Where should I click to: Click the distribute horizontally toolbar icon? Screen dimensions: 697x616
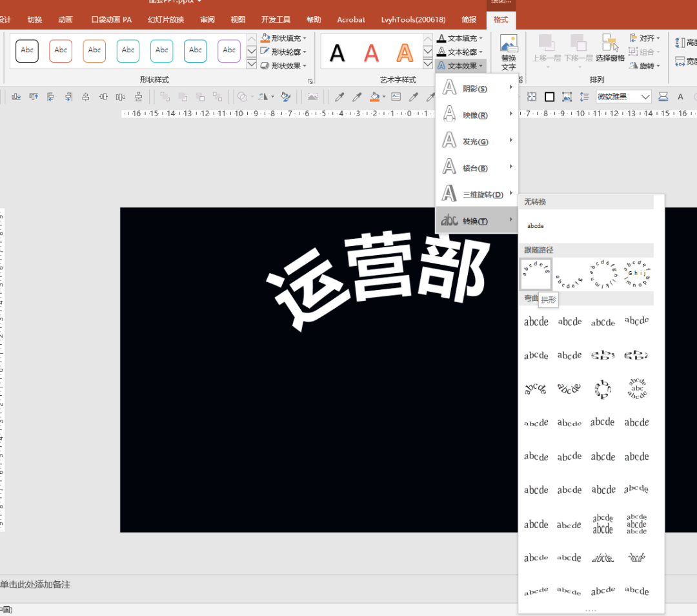(x=121, y=96)
